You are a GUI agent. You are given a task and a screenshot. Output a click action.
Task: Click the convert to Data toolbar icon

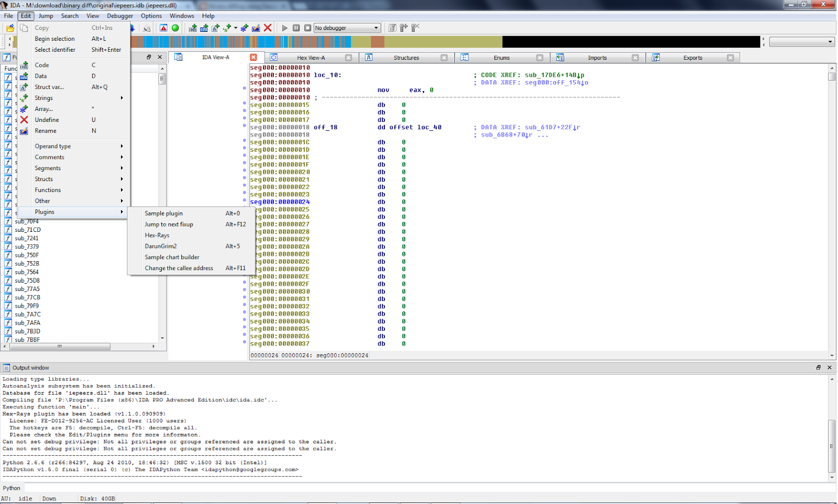(x=204, y=28)
